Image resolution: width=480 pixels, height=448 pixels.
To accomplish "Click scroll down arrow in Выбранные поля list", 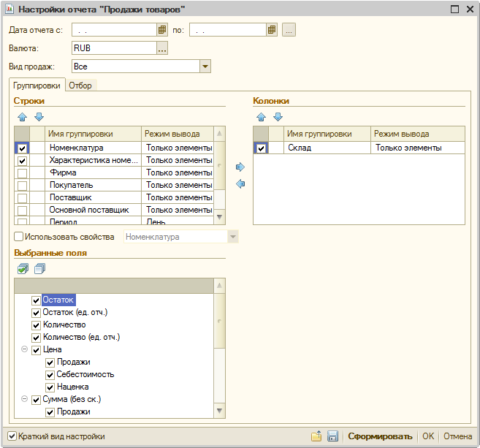I will 219,411.
